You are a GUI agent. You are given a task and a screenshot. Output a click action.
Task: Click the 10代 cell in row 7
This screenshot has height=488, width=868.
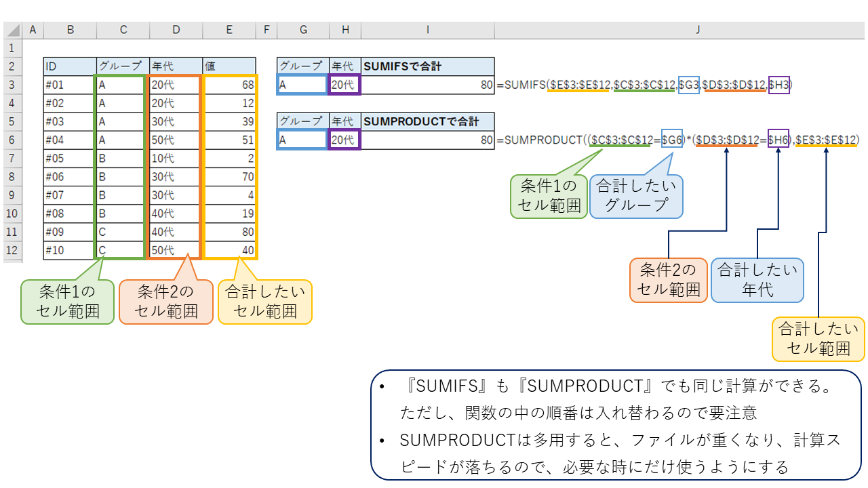tap(176, 158)
